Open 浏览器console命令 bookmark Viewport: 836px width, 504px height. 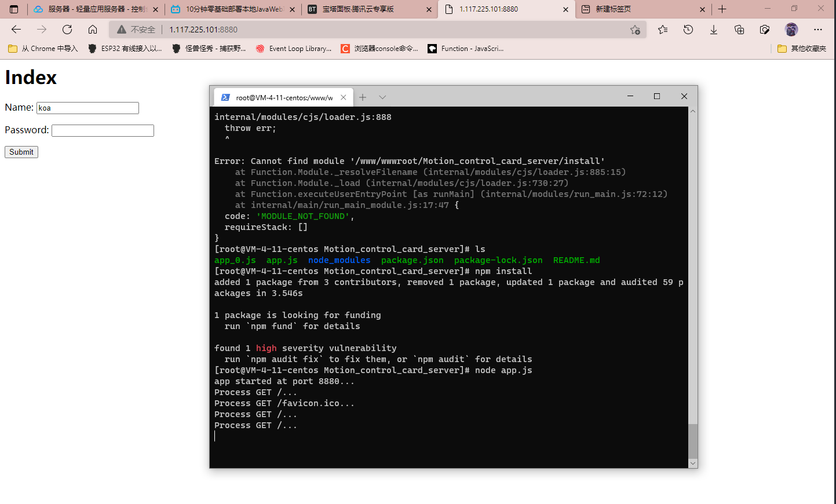point(379,49)
